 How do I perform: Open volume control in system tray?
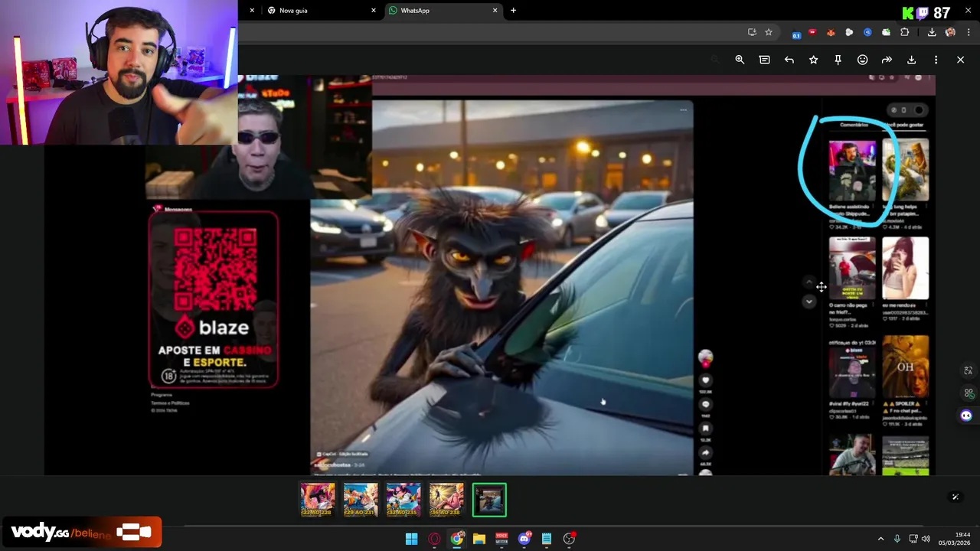[x=926, y=539]
